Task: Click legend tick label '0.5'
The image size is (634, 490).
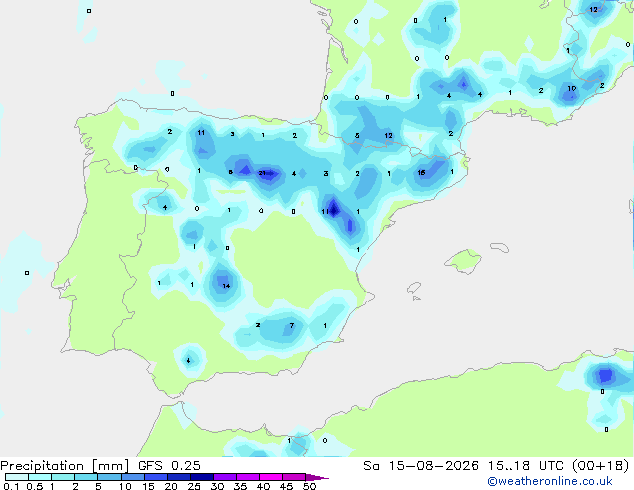Action: 34,486
